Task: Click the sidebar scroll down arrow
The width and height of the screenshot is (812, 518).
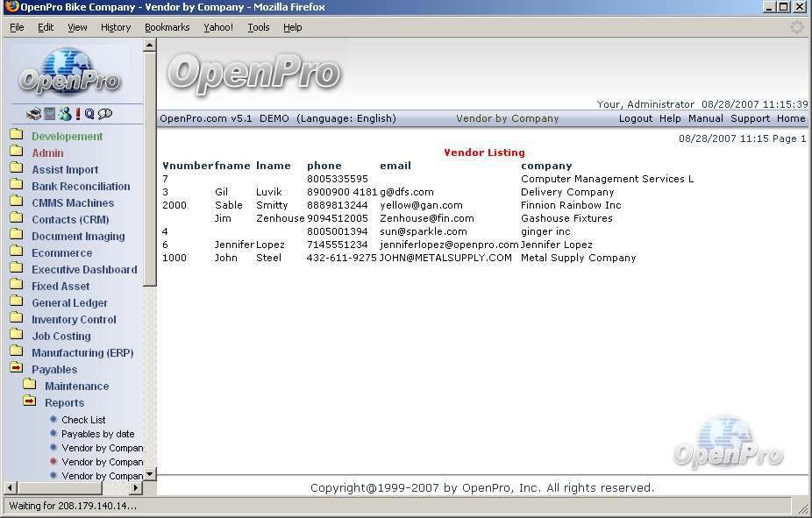Action: 149,474
